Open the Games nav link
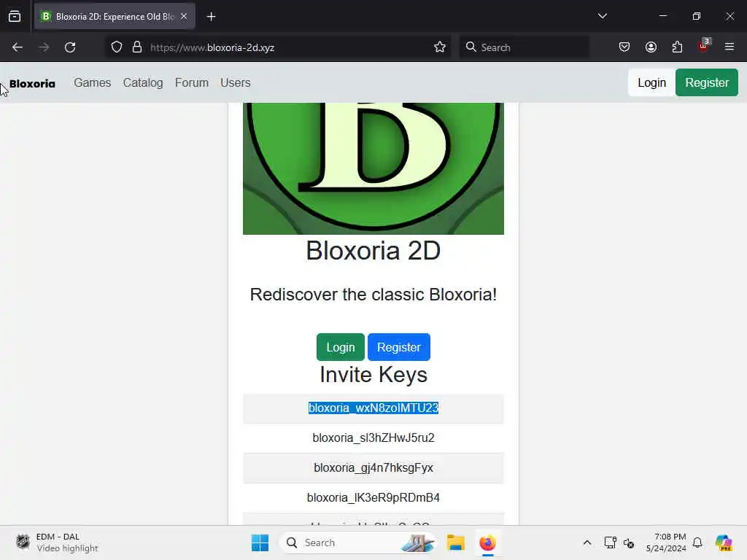 point(93,83)
